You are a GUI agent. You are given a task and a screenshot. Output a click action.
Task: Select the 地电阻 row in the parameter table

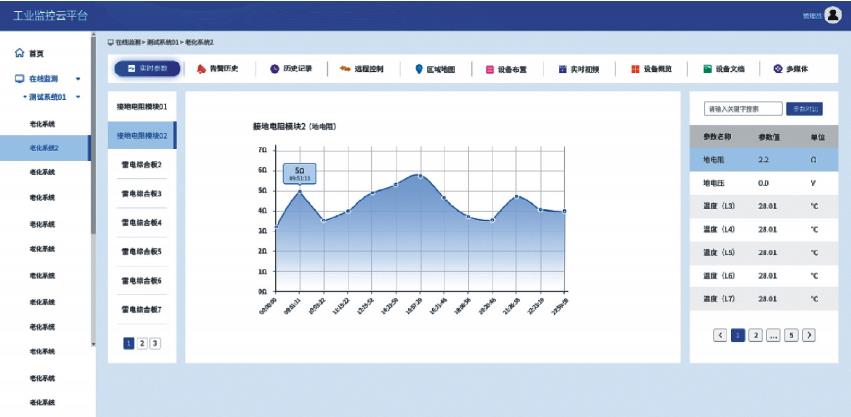click(764, 160)
